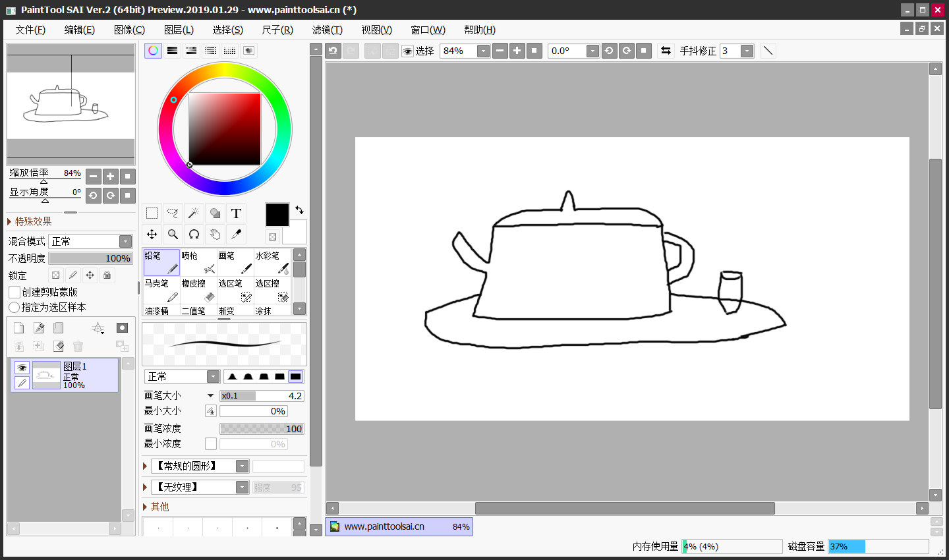Open the 编辑(E) menu
This screenshot has width=949, height=560.
pos(80,30)
